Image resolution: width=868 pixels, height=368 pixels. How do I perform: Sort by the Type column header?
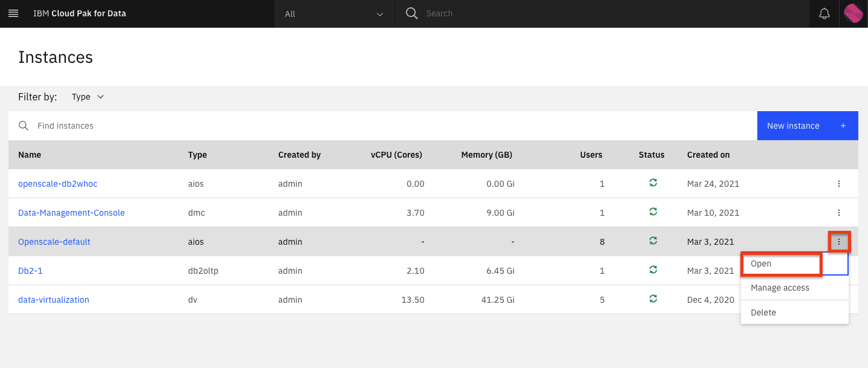197,155
